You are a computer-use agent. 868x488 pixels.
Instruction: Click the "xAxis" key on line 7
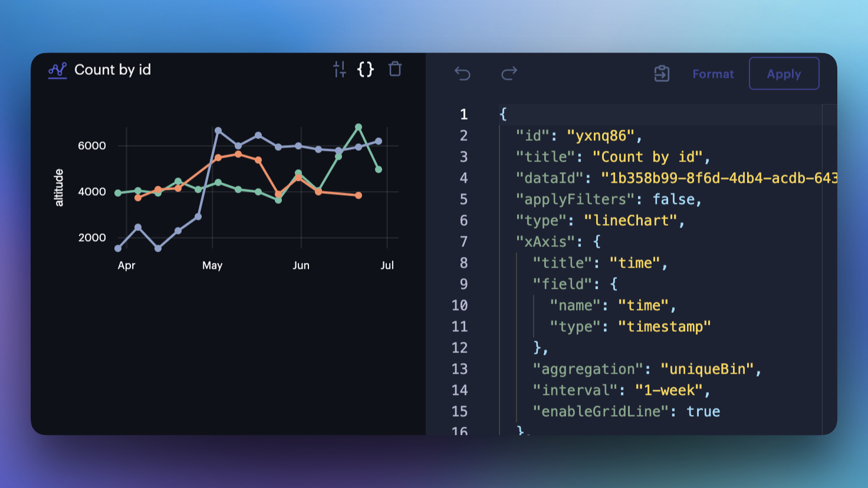click(545, 242)
